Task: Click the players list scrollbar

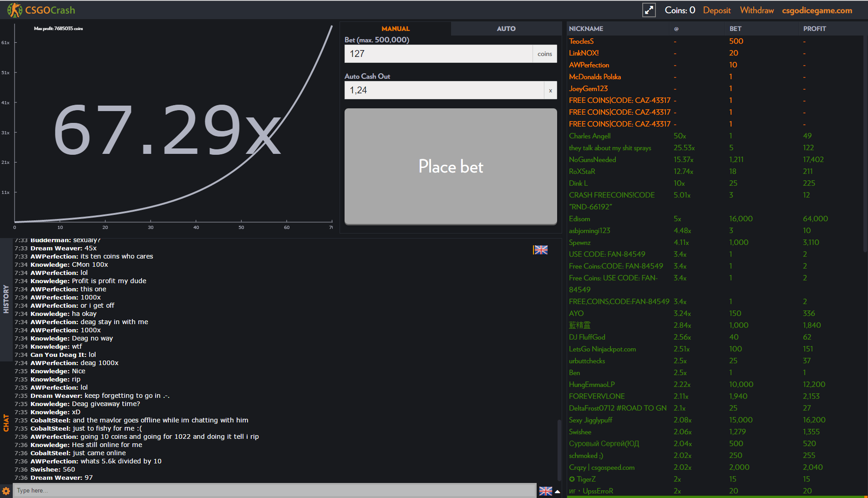Action: coord(865,143)
